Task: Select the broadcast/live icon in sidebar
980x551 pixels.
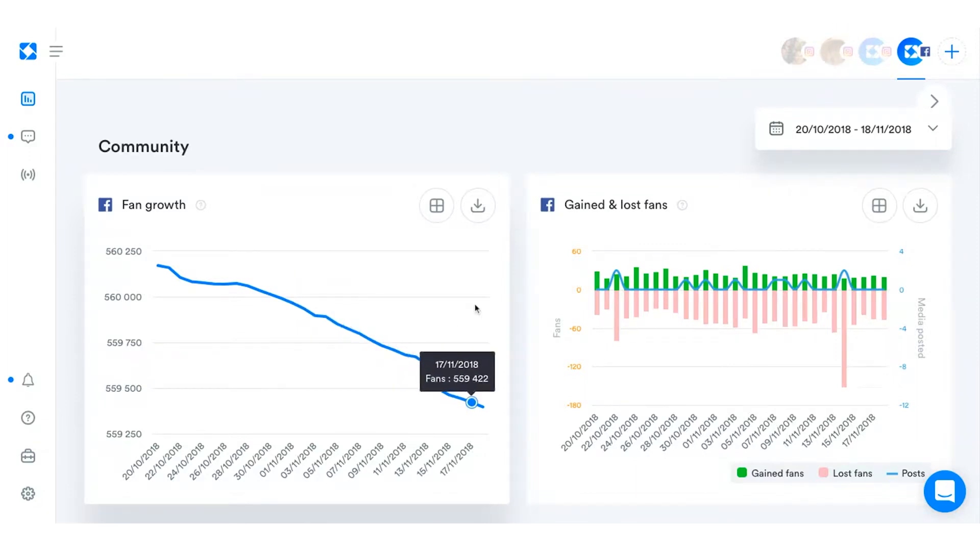Action: tap(28, 175)
